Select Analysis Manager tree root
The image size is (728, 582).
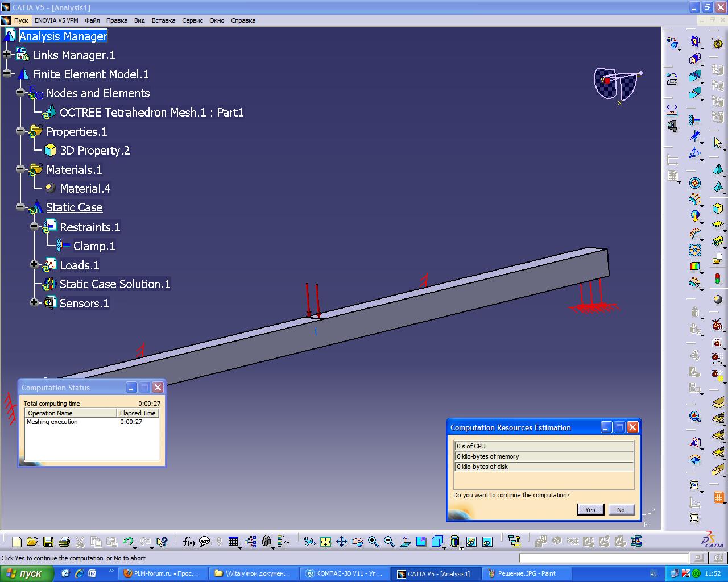pos(63,36)
